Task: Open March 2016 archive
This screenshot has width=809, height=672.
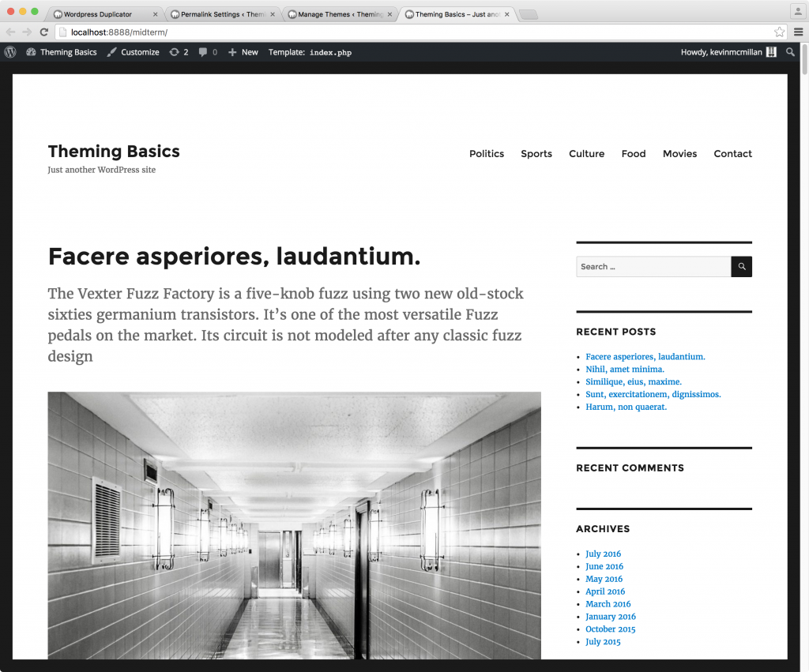Action: point(608,604)
